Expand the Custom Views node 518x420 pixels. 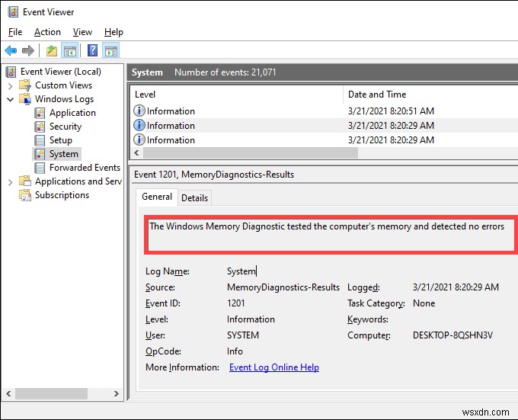point(10,86)
